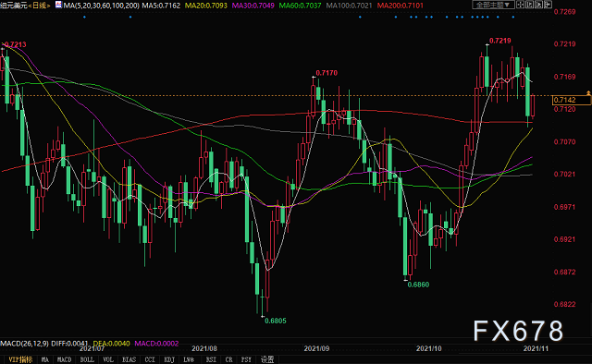Click the MA200:0.7101 legend label
The width and height of the screenshot is (592, 364).
[x=401, y=6]
